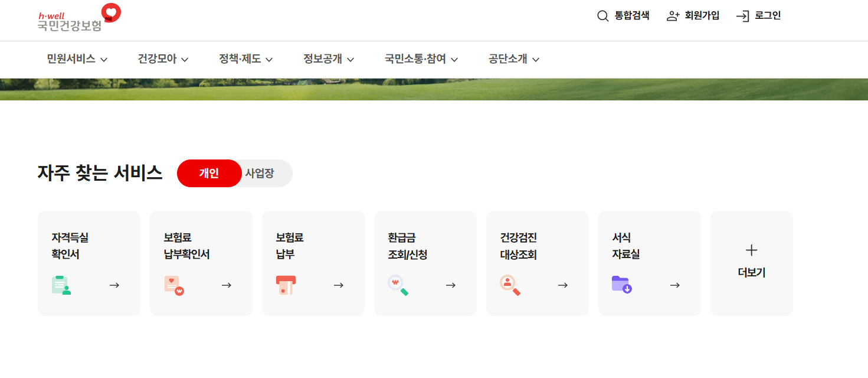Click the 로그인 arrow icon

coord(743,15)
